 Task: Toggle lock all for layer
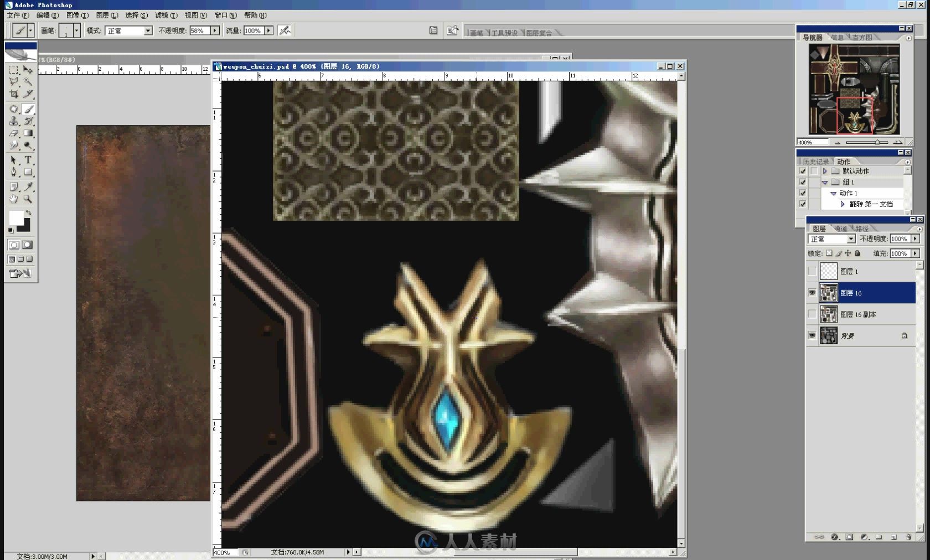coord(857,253)
